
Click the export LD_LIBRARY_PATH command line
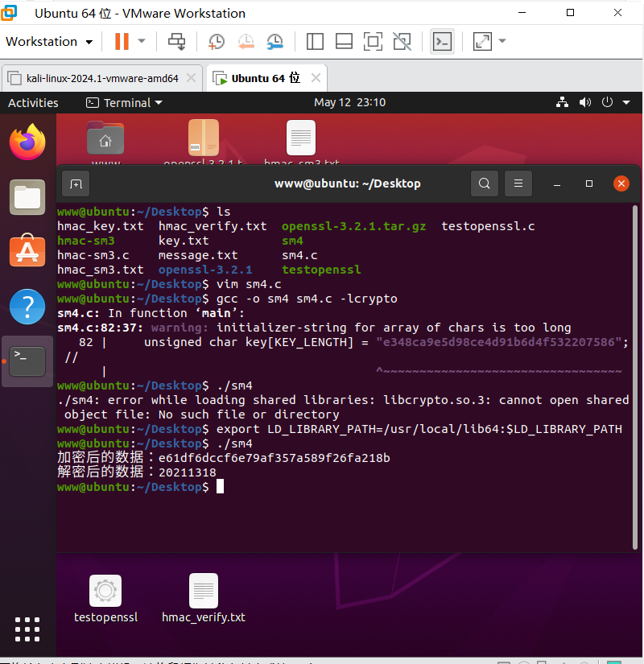419,429
